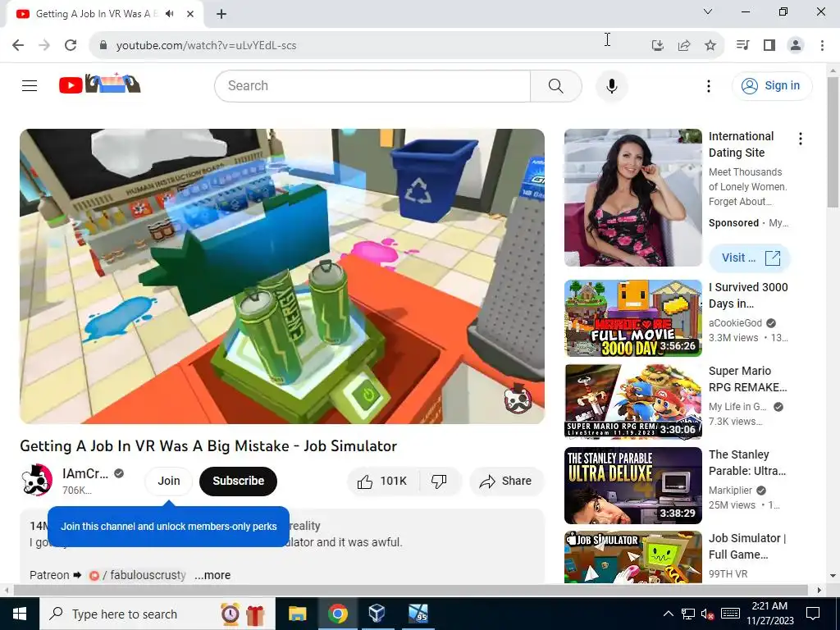Toggle Chrome side panel

769,45
